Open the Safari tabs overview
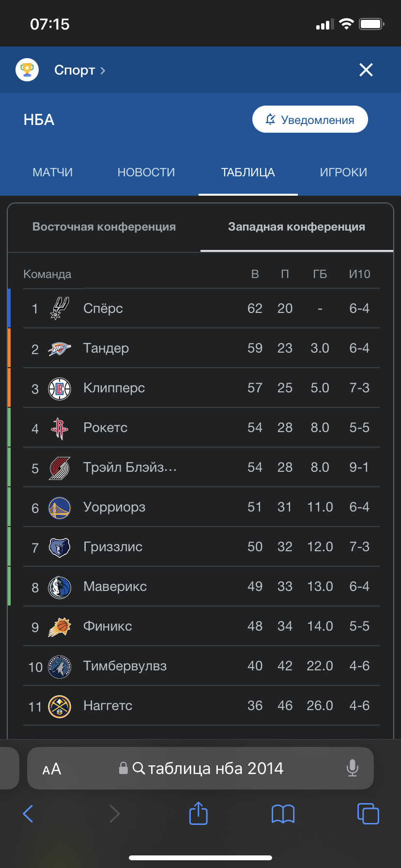This screenshot has height=868, width=401. 368,813
